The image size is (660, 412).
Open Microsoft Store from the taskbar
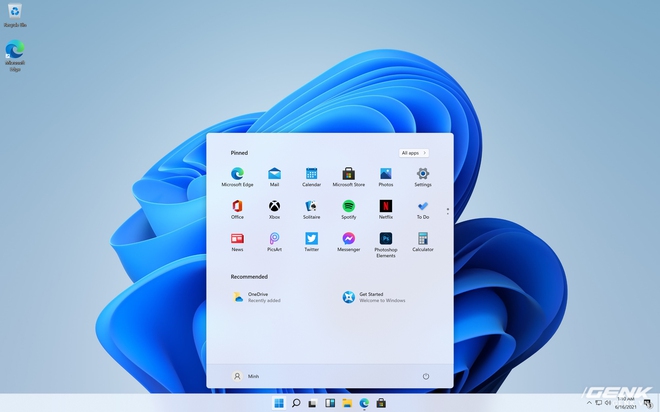pos(381,403)
